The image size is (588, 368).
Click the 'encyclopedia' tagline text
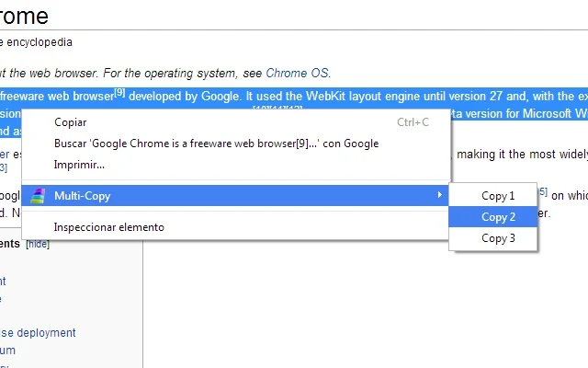tap(39, 41)
